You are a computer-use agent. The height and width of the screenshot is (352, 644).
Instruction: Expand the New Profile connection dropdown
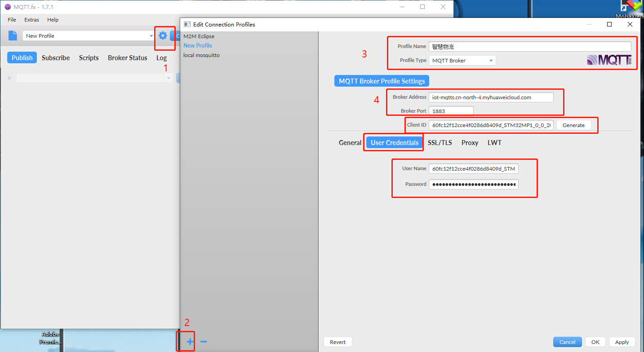(x=151, y=36)
